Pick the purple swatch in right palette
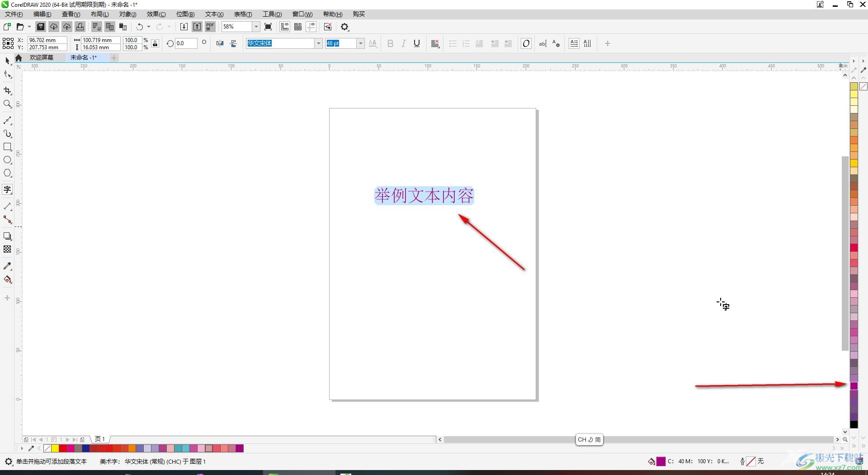The image size is (868, 475). coord(854,386)
